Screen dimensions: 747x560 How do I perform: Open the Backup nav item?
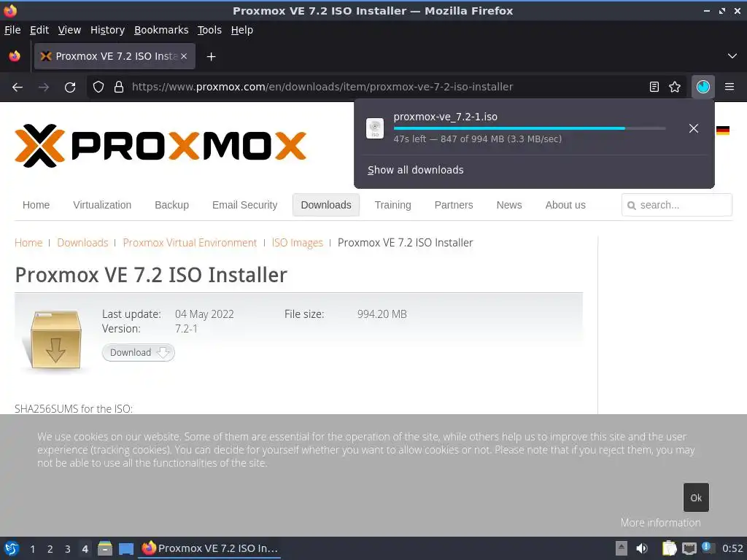(x=171, y=205)
